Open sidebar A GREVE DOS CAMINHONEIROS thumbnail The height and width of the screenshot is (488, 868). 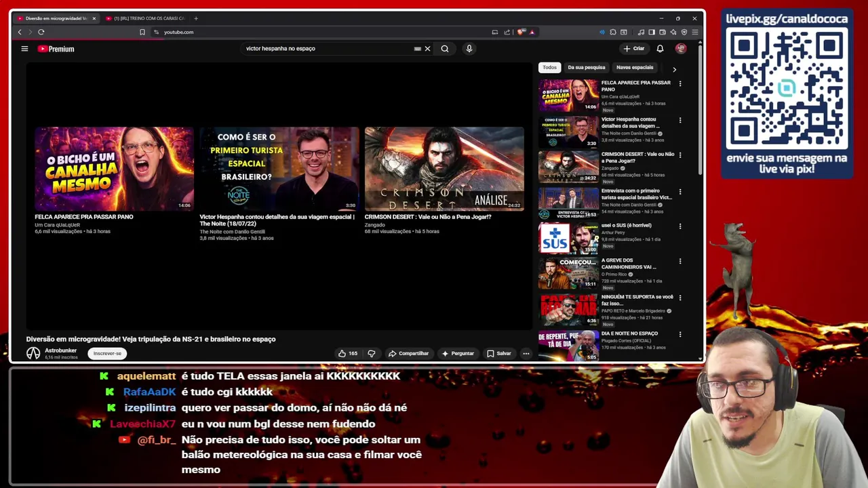click(x=568, y=273)
